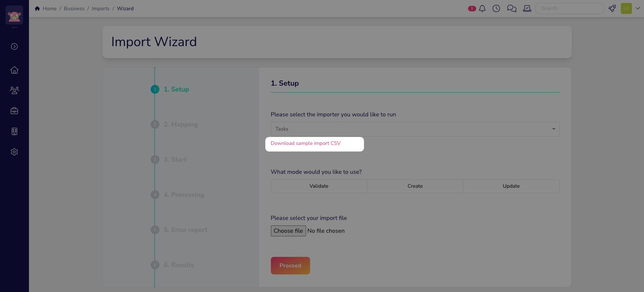Open notifications bell in top bar
This screenshot has height=292, width=644.
482,8
